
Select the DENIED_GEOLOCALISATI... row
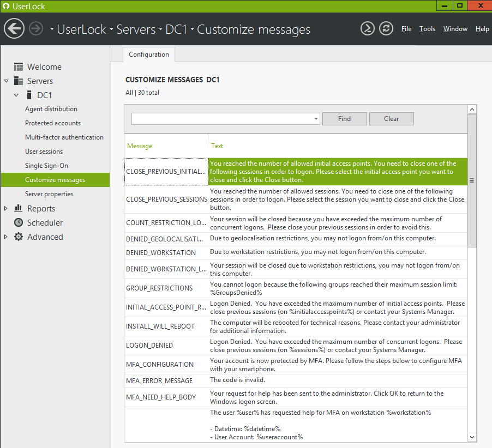[x=296, y=239]
